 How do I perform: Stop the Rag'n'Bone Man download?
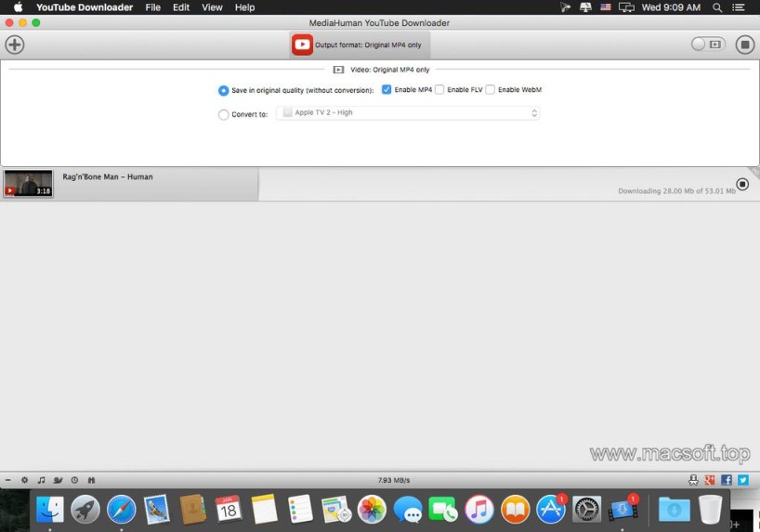click(742, 184)
